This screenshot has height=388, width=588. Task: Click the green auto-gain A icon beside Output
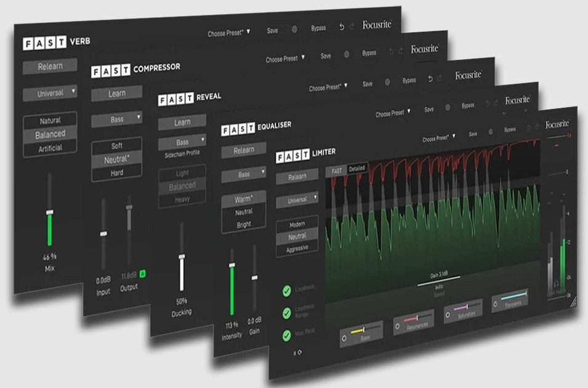(142, 274)
